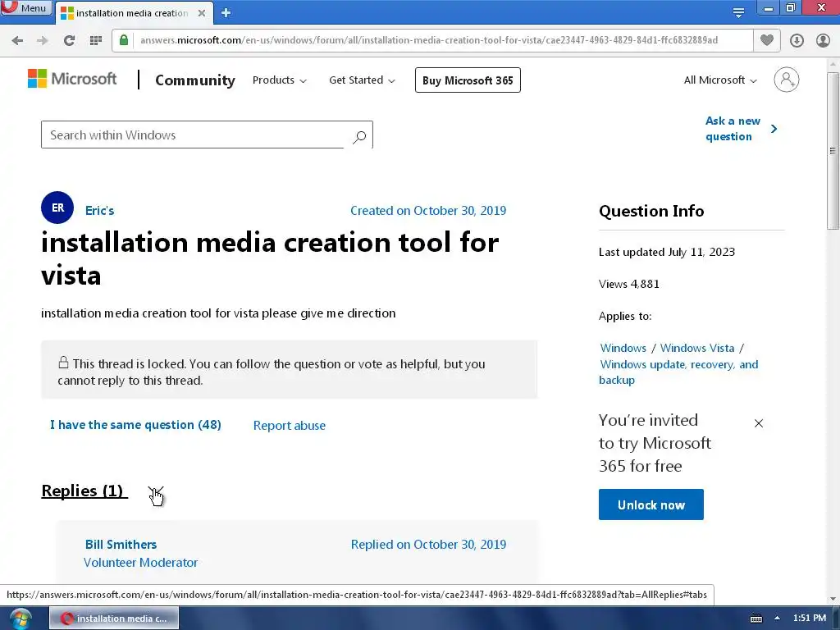The image size is (840, 630).
Task: Open Eric's profile link
Action: [99, 211]
